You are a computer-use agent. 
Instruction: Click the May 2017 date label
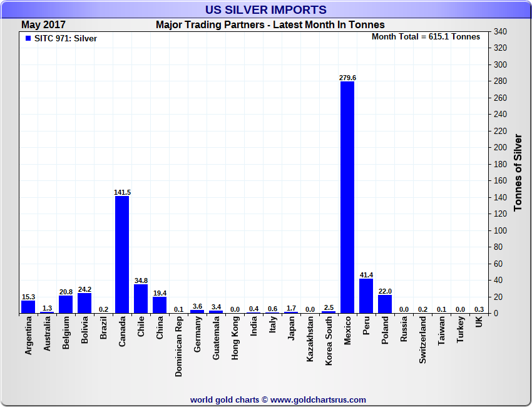point(43,25)
